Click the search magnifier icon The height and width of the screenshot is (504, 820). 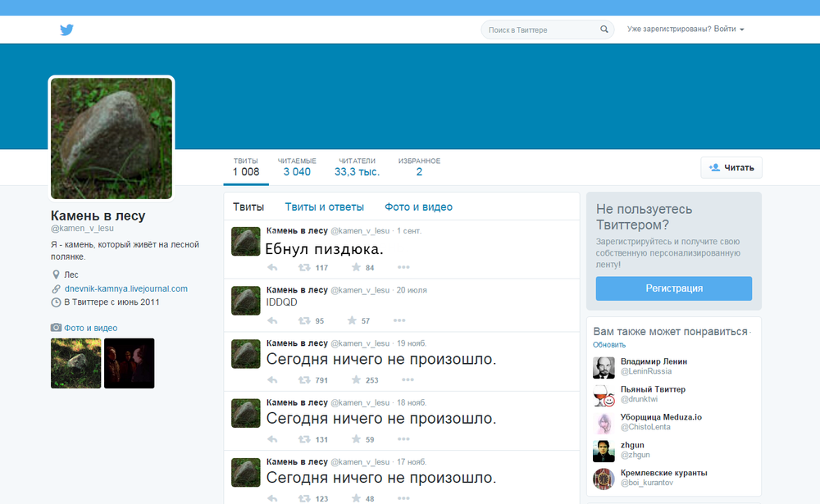(604, 30)
